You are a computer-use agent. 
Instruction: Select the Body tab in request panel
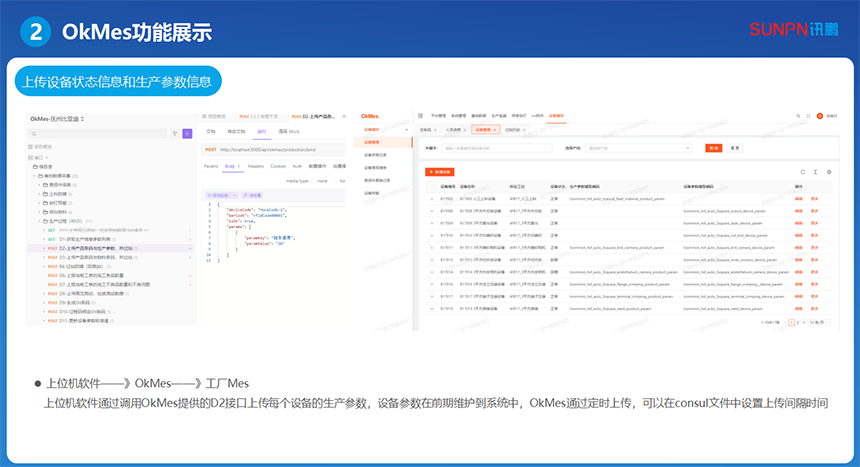[x=233, y=166]
